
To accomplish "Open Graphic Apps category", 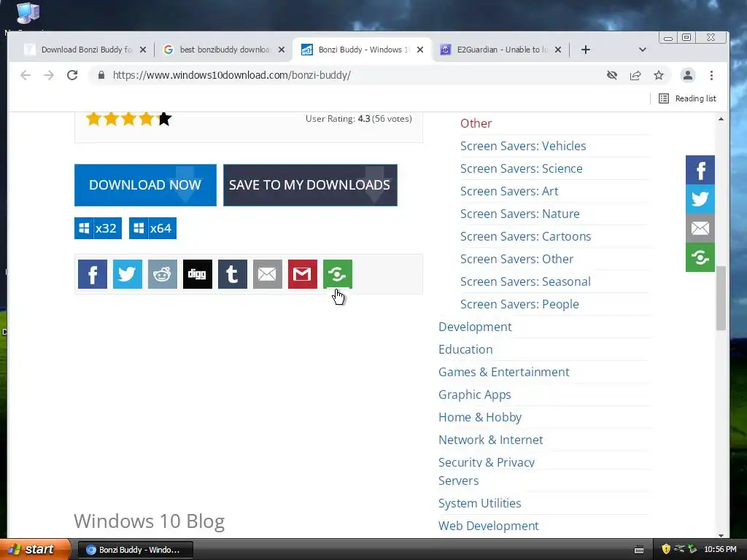I will pyautogui.click(x=474, y=394).
